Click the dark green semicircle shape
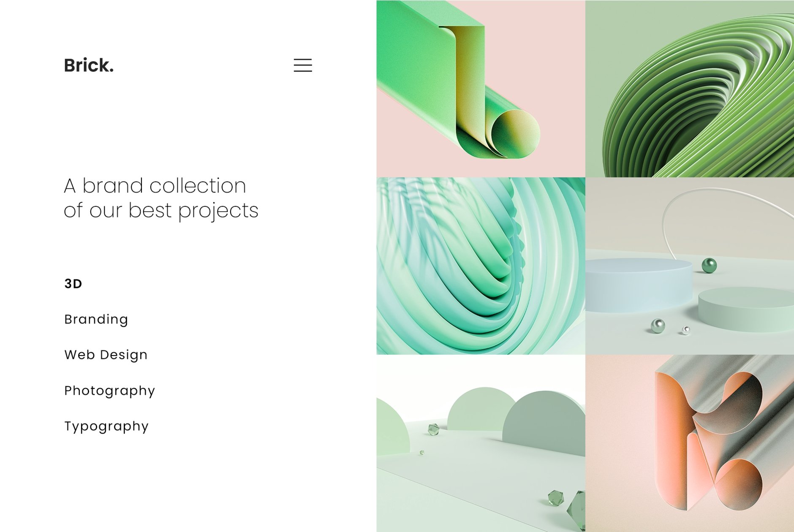Viewport: 794px width, 532px height. (x=544, y=423)
